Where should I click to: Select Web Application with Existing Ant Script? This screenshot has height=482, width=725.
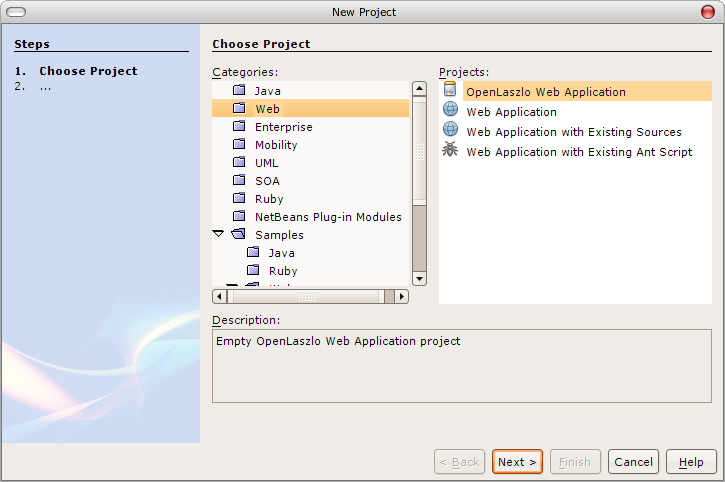pos(579,152)
